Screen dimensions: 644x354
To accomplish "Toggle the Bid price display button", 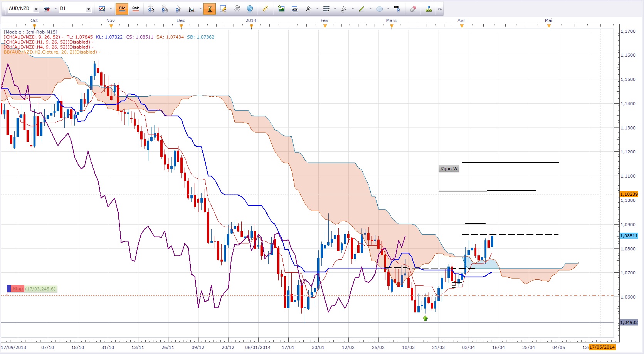I will coord(122,8).
